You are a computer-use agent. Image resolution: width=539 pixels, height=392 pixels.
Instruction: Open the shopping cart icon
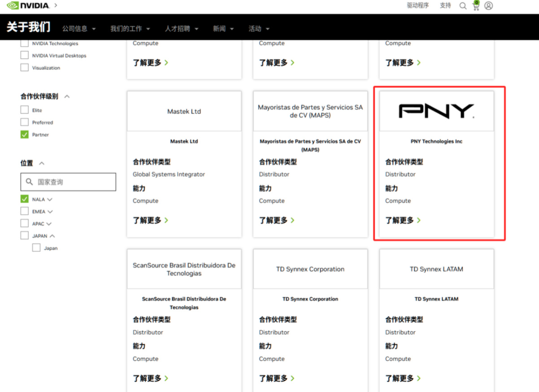(x=476, y=6)
